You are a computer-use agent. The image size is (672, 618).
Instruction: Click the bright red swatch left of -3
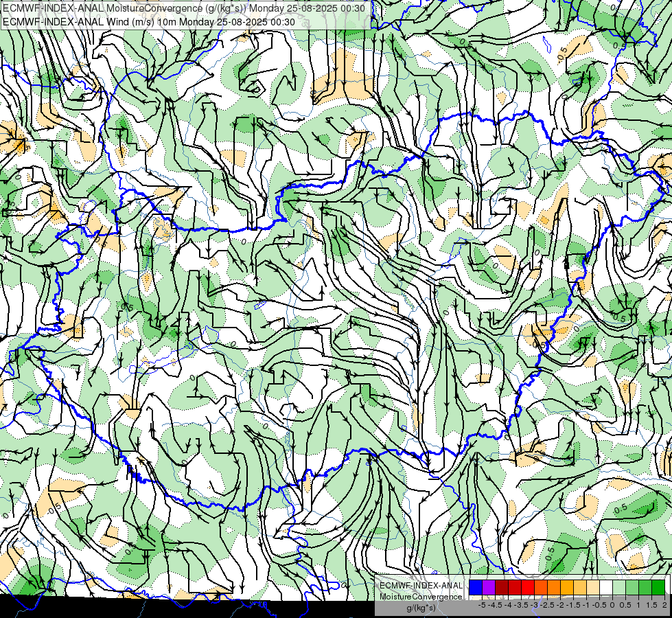click(528, 587)
